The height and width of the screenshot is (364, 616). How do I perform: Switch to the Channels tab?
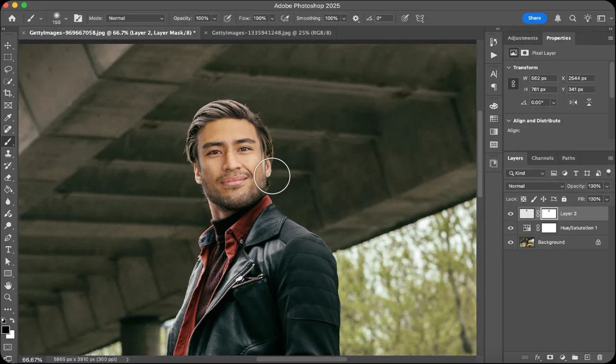(542, 158)
